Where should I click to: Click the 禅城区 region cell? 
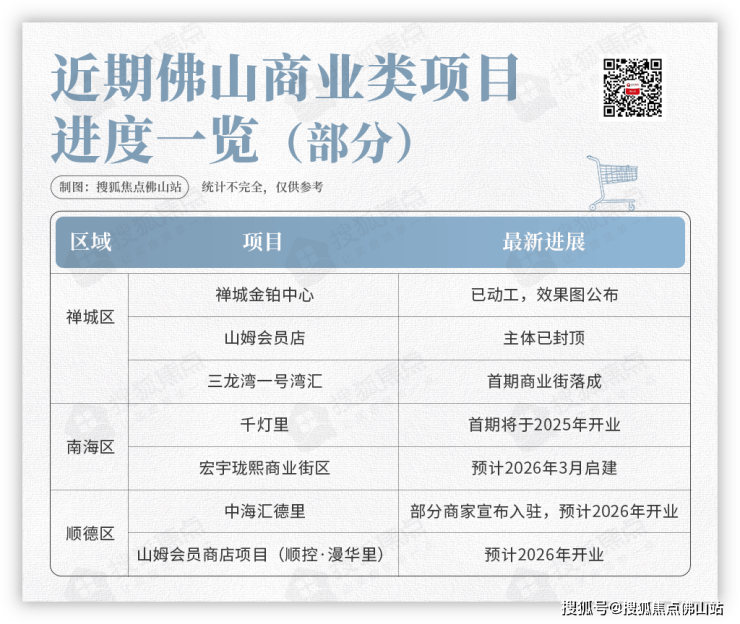tap(91, 317)
